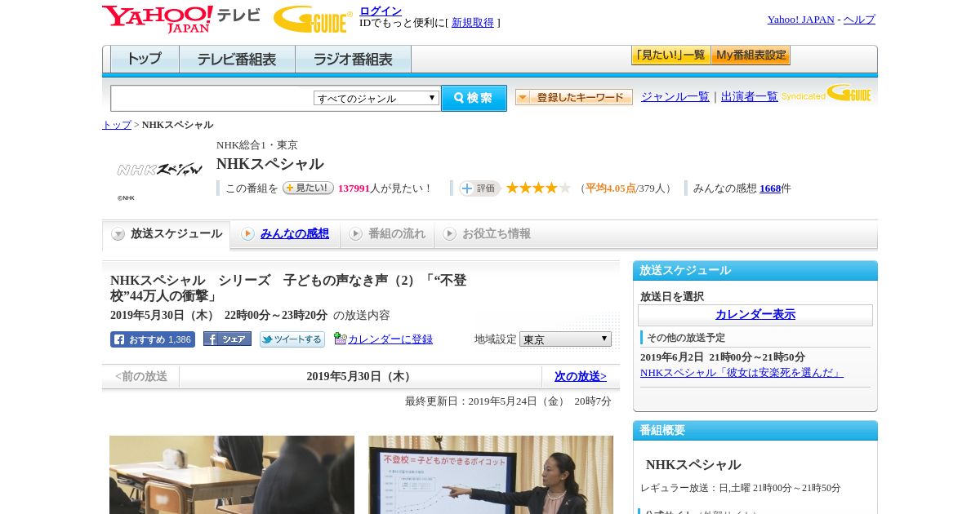980x514 pixels.
Task: Open the ヘルプ link
Action: pyautogui.click(x=859, y=20)
